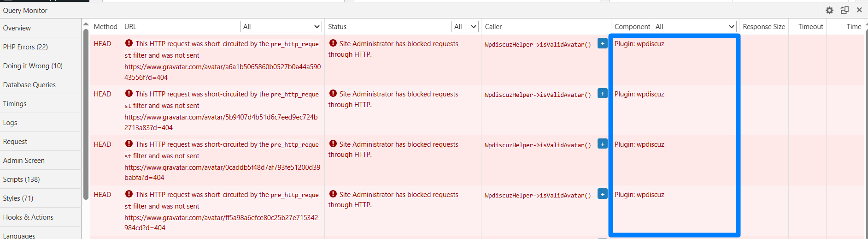Click first row's Plugin: wpdiscuz component
Image resolution: width=868 pixels, height=239 pixels.
[639, 44]
